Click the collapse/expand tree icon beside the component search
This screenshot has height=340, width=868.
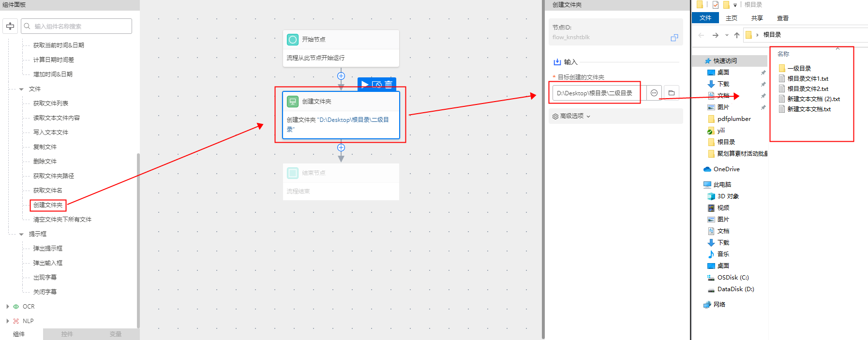tap(10, 26)
